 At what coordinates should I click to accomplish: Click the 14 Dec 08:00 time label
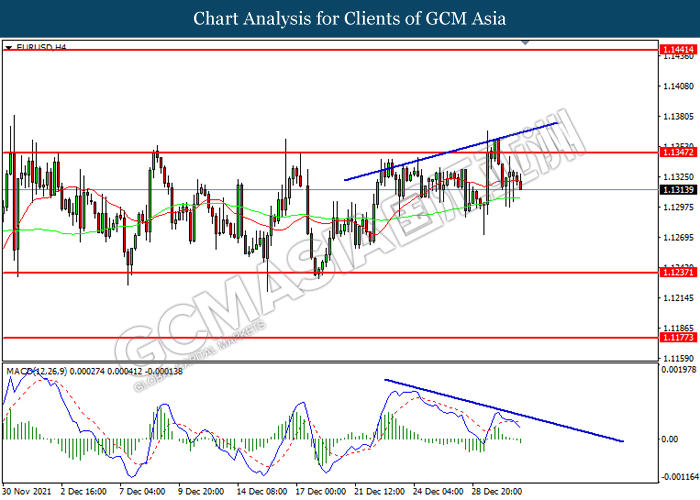(262, 492)
